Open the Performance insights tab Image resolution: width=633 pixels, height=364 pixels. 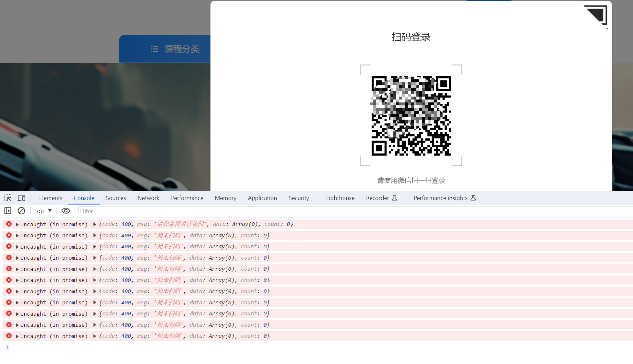445,198
